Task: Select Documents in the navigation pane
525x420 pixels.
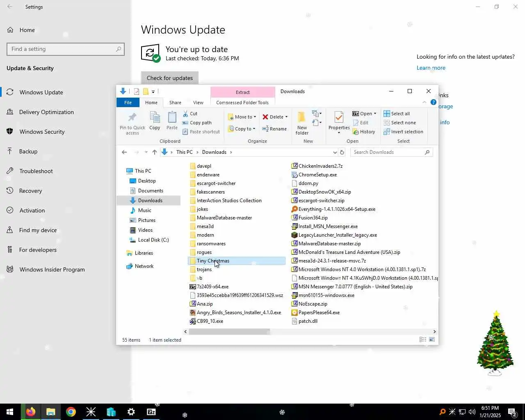Action: point(151,191)
